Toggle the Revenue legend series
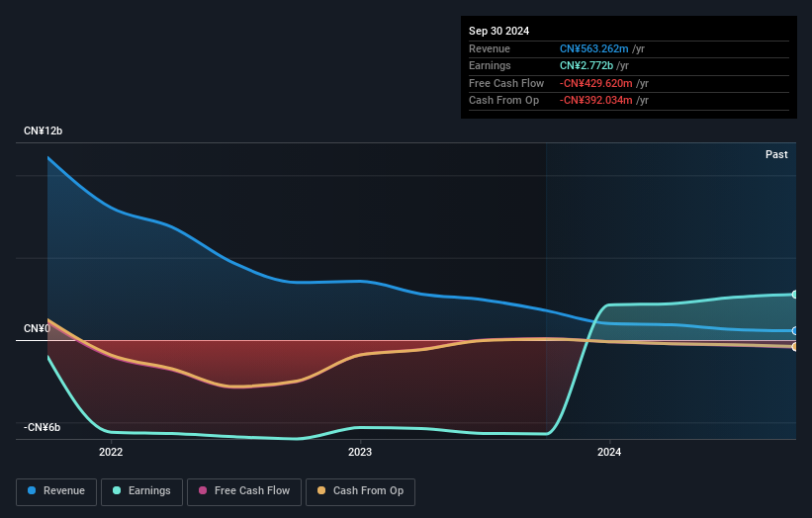 tap(56, 491)
